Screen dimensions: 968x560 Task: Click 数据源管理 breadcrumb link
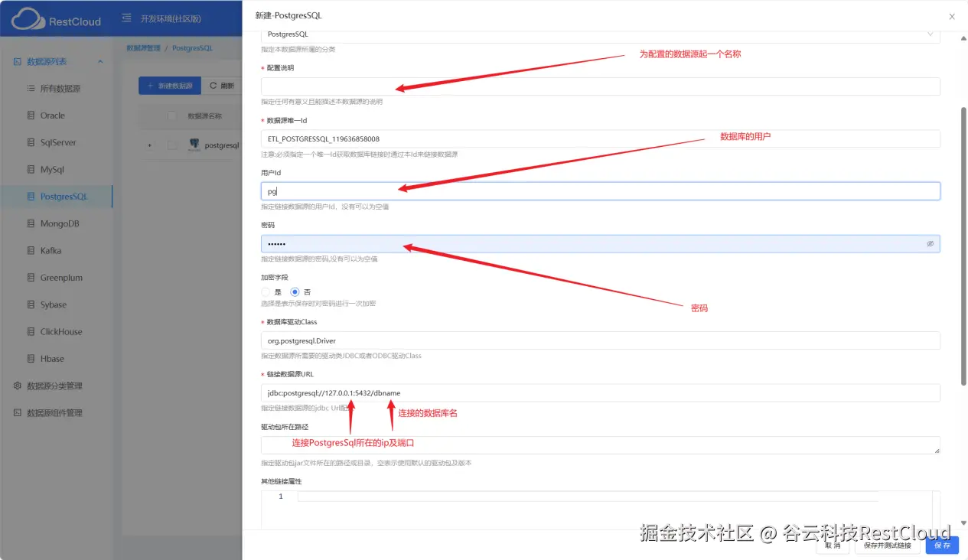(144, 48)
